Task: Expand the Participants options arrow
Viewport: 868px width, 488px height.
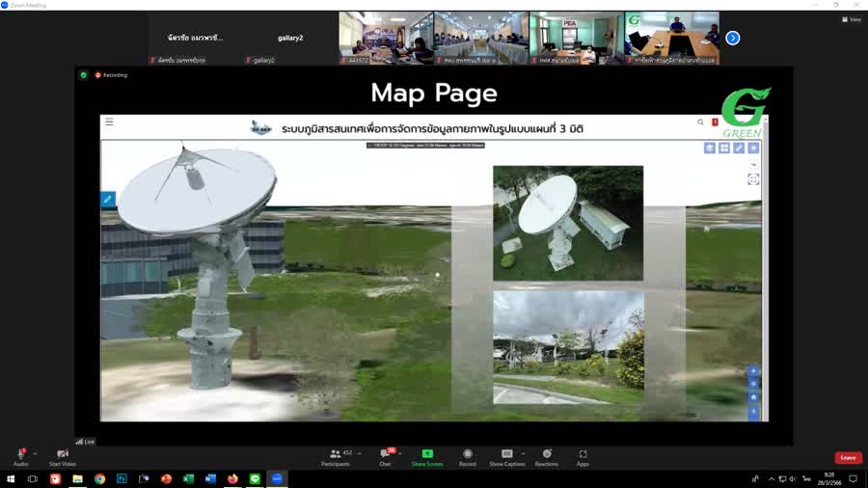Action: click(360, 453)
